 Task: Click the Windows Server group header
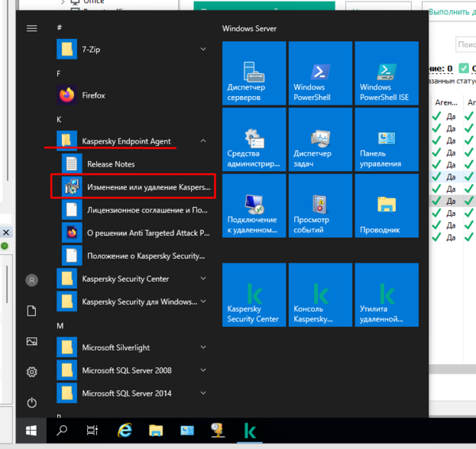(249, 28)
